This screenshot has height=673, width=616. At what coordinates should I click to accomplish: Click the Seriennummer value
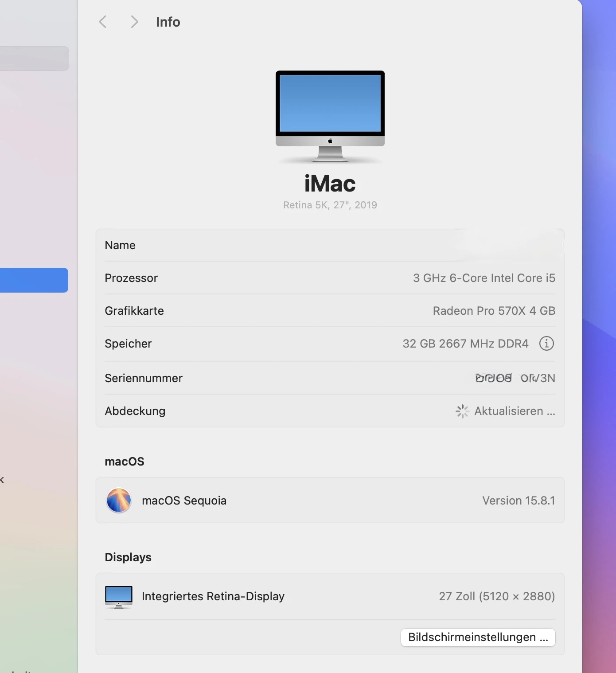[x=515, y=378]
